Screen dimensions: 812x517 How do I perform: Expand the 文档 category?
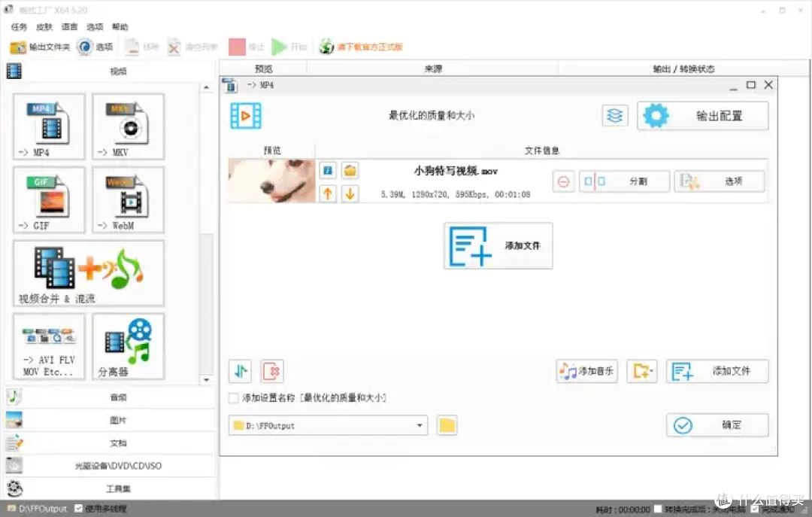pyautogui.click(x=110, y=442)
